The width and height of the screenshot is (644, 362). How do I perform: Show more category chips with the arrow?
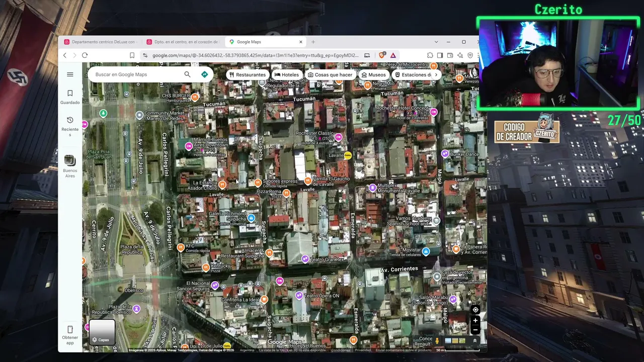click(436, 75)
